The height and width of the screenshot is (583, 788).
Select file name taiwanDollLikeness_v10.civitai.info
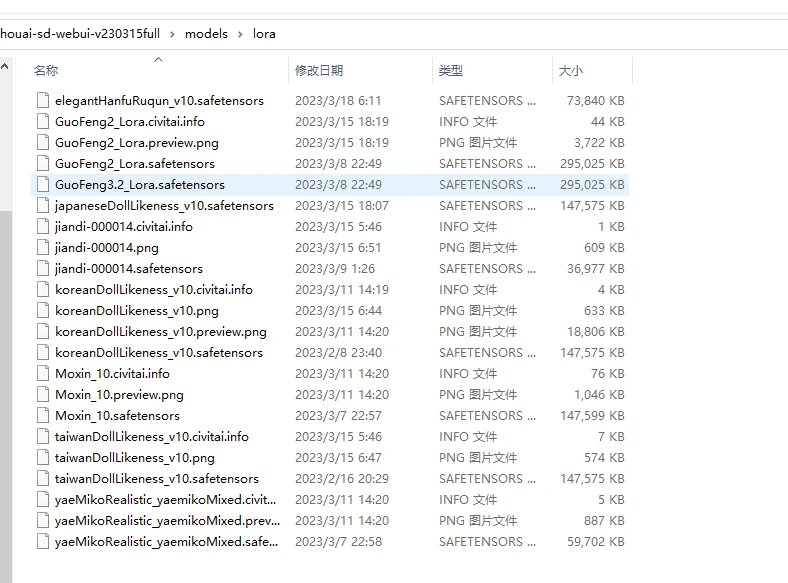152,437
